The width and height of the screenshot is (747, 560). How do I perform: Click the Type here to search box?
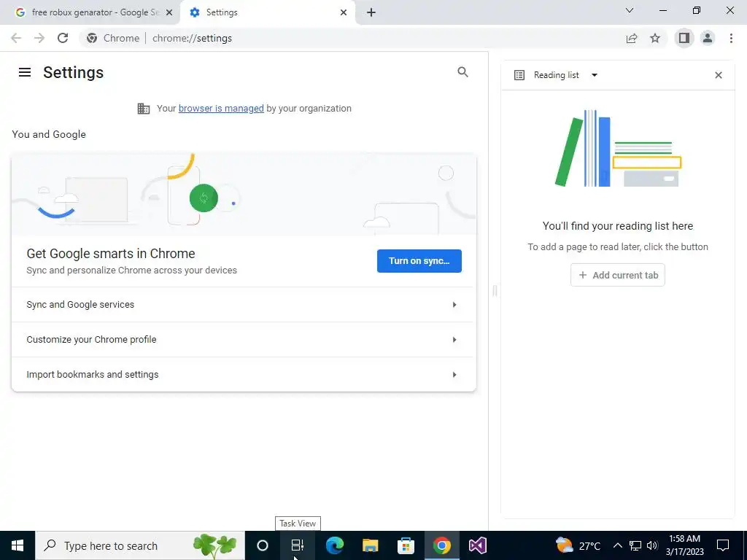pos(140,545)
